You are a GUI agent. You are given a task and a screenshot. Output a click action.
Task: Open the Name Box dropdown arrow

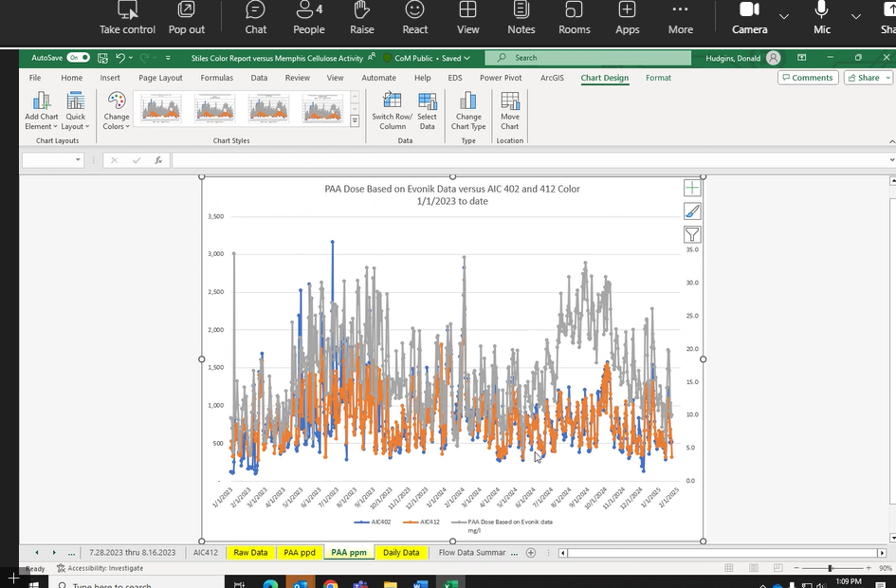click(x=79, y=160)
